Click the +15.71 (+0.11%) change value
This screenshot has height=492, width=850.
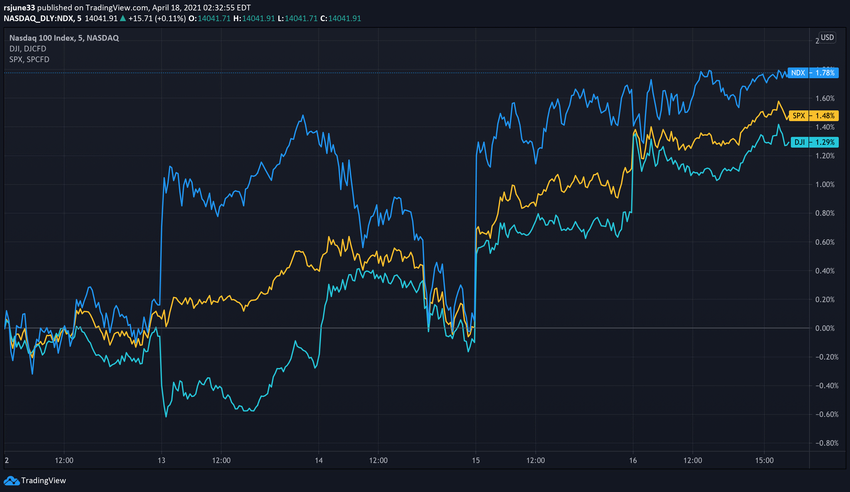click(x=157, y=18)
